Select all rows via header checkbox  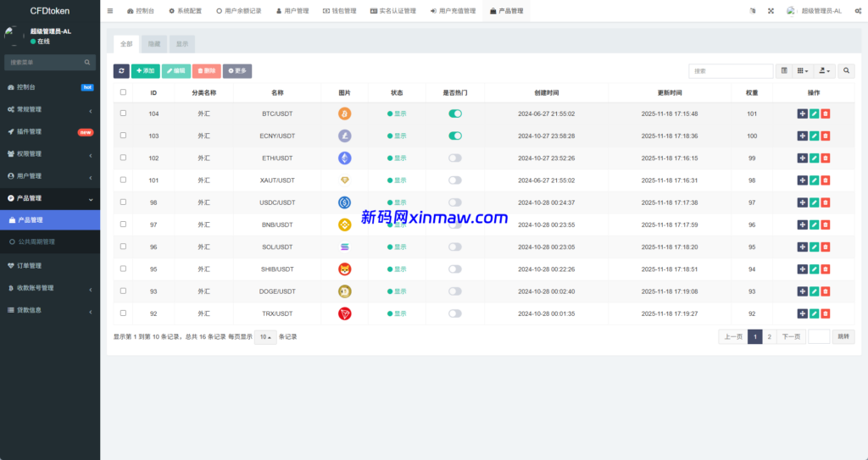click(x=123, y=92)
